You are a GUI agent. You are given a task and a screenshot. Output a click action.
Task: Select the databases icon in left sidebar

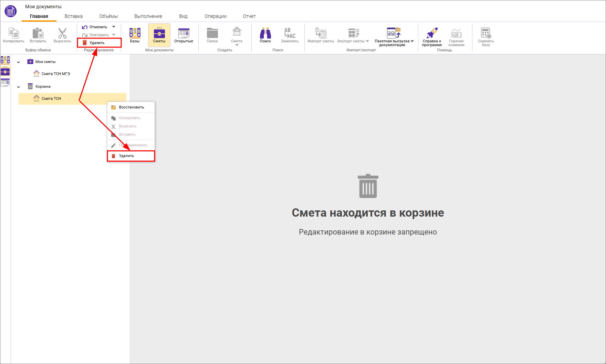5,60
